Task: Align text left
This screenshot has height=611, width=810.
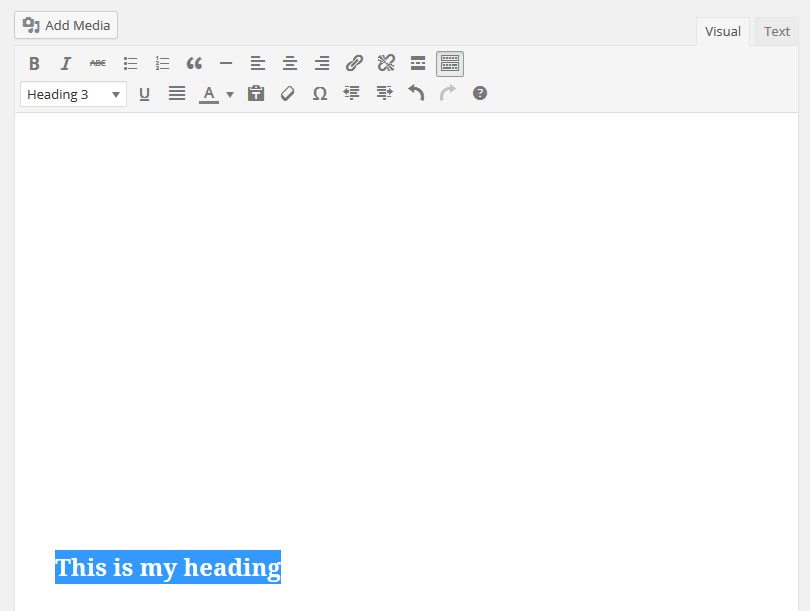Action: tap(258, 64)
